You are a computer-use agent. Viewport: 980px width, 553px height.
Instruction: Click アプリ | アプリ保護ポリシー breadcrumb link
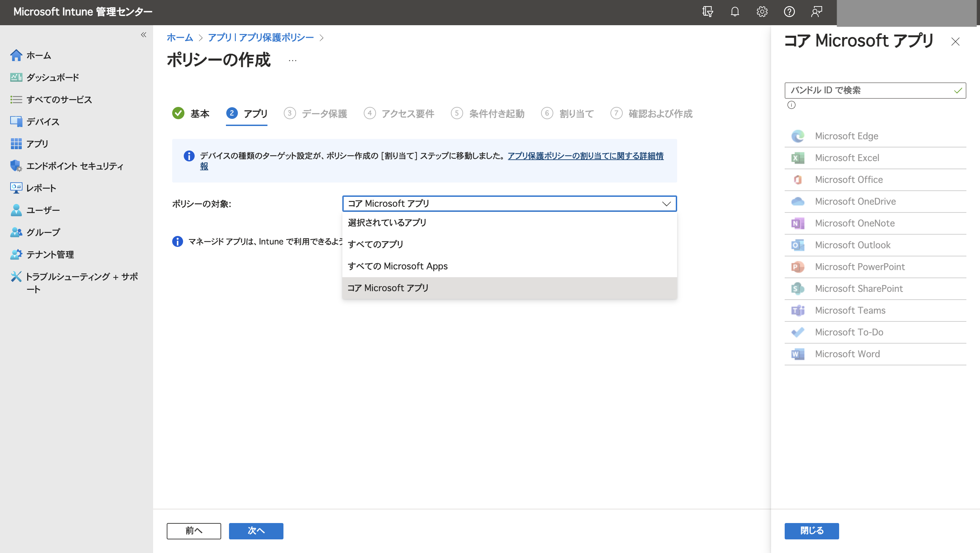coord(261,38)
